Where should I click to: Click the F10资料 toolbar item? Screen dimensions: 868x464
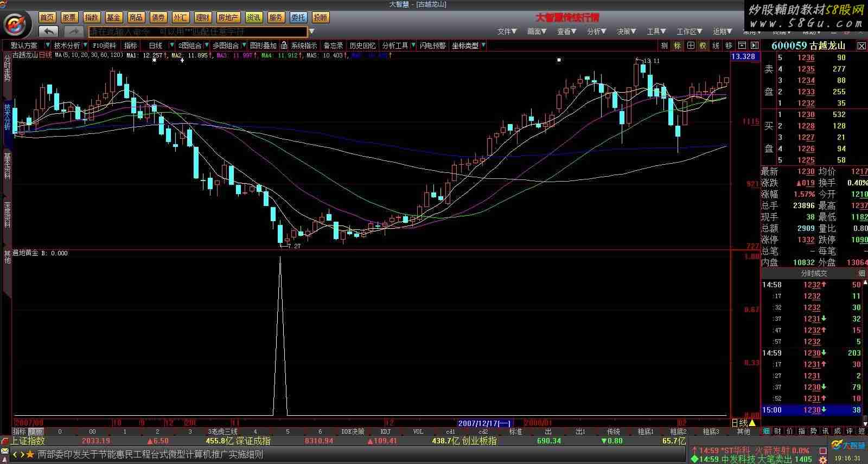[104, 46]
